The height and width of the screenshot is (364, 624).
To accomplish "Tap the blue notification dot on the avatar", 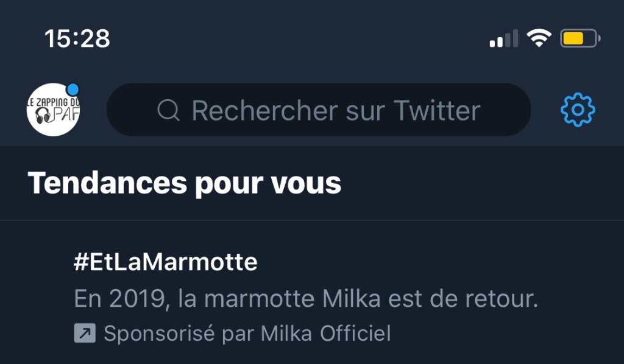I will (73, 89).
